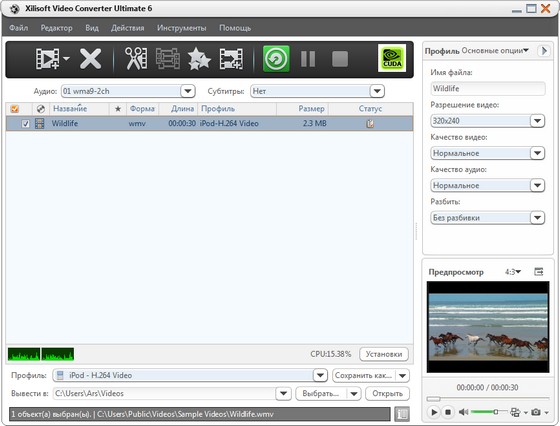Take a snapshot with camera icon

click(535, 412)
